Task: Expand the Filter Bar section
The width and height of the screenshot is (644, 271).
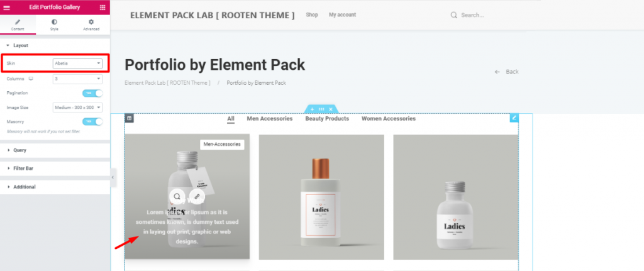Action: click(55, 169)
